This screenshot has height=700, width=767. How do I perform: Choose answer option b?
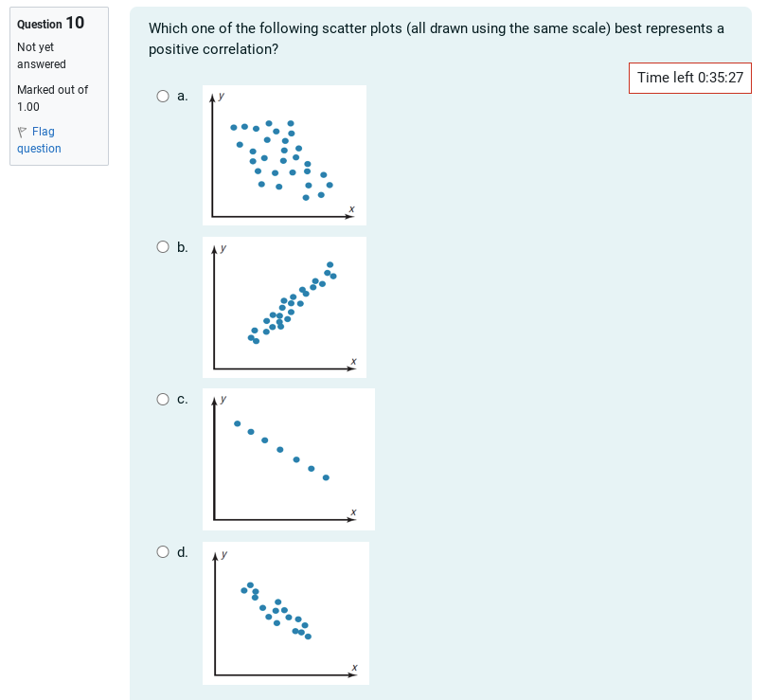[x=162, y=247]
